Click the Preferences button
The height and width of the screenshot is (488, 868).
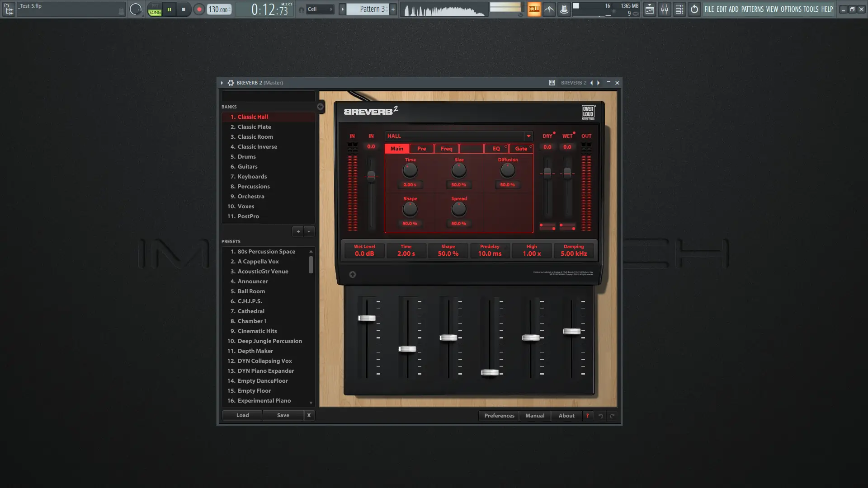(x=499, y=416)
